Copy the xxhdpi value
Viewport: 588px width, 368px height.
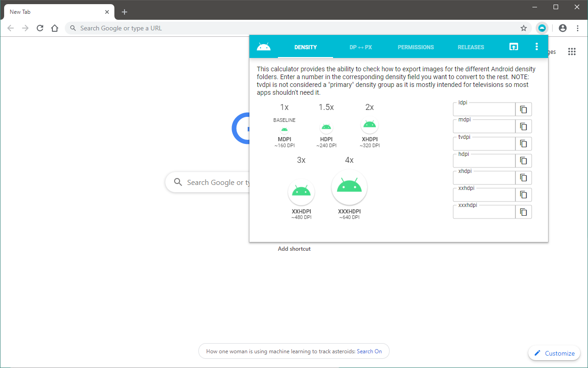click(523, 195)
